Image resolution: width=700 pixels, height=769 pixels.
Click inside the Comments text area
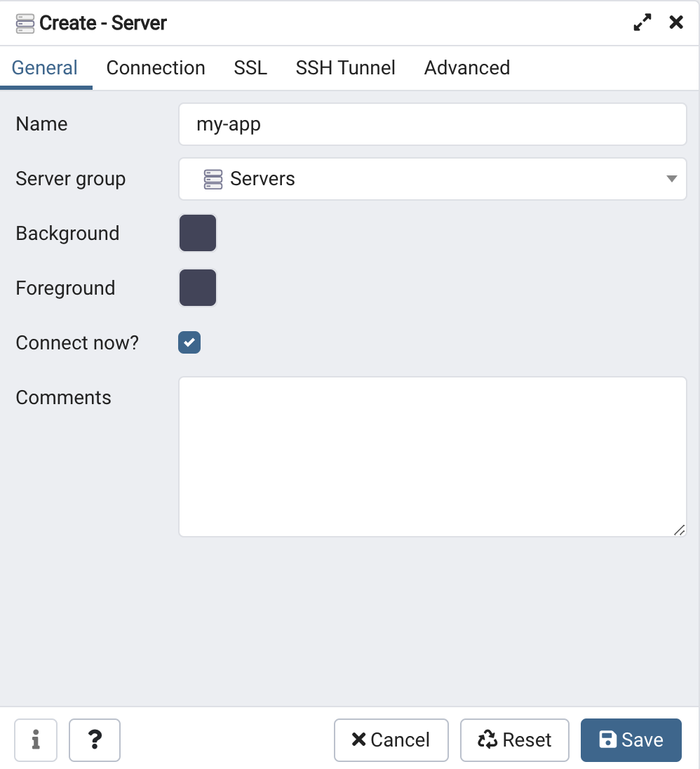[x=432, y=457]
